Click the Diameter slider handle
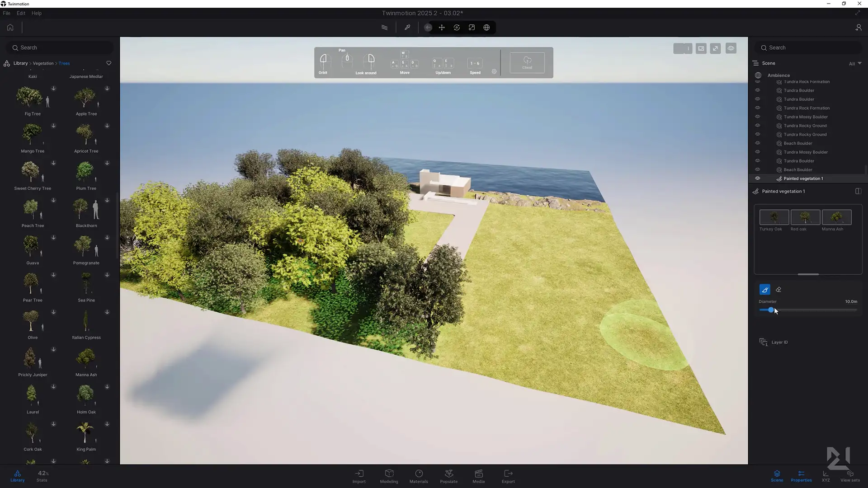 (x=771, y=310)
